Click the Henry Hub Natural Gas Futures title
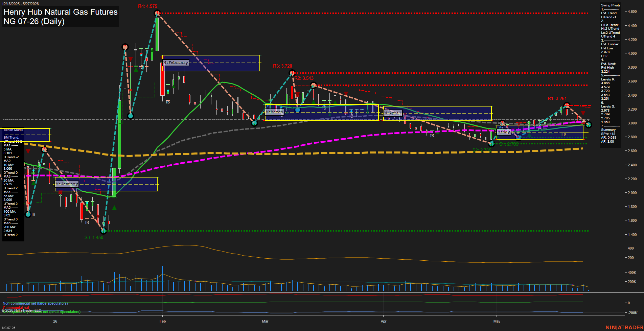Viewport: 644px width, 331px height. click(x=61, y=12)
